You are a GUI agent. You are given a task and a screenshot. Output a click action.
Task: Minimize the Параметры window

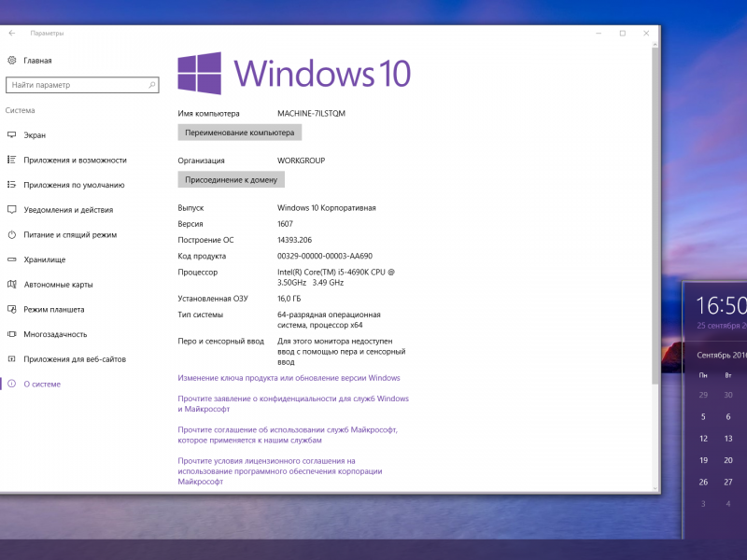pyautogui.click(x=599, y=33)
